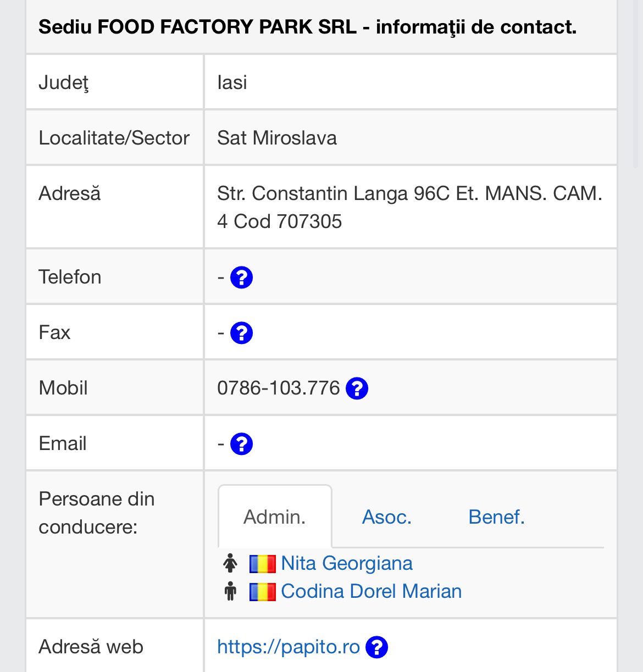Visit the https://papito.ro website link
The height and width of the screenshot is (672, 643).
click(289, 647)
